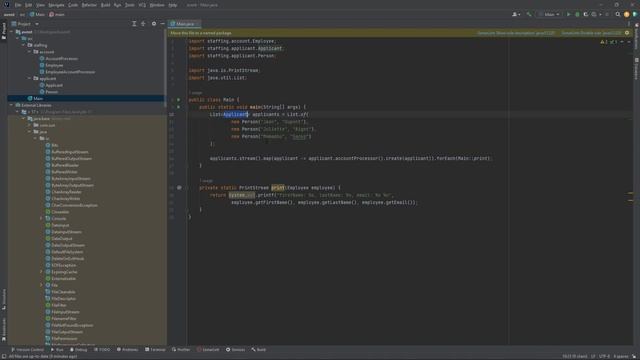Image resolution: width=640 pixels, height=360 pixels.
Task: Open the Help menu
Action: (x=173, y=5)
